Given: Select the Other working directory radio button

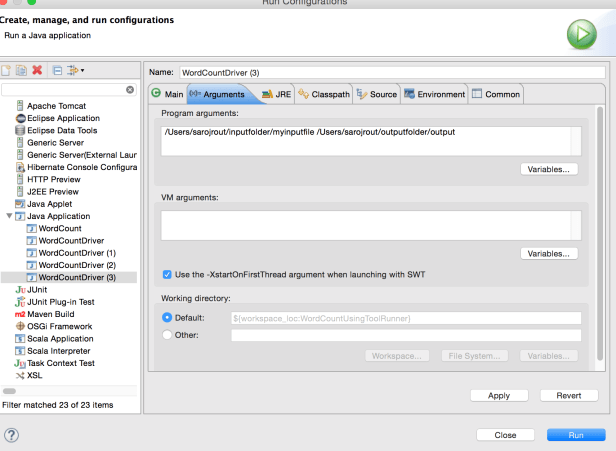Looking at the screenshot, I should click(x=167, y=335).
